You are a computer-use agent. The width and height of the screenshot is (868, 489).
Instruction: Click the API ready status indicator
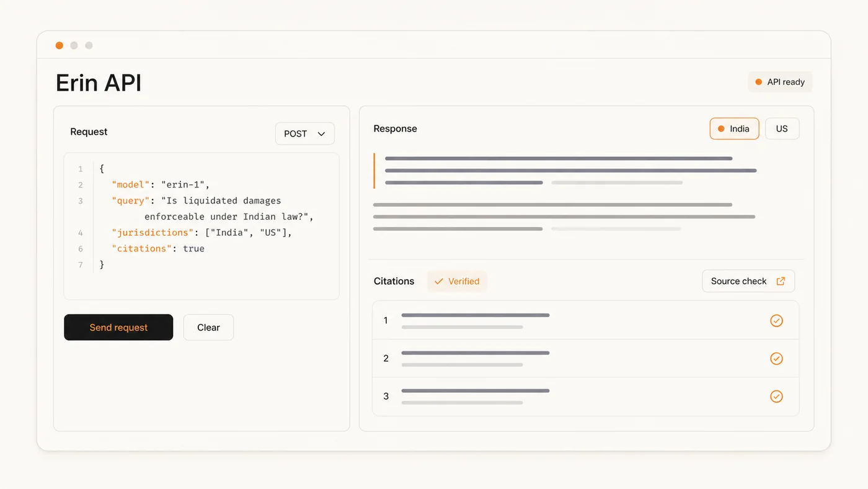pyautogui.click(x=780, y=82)
